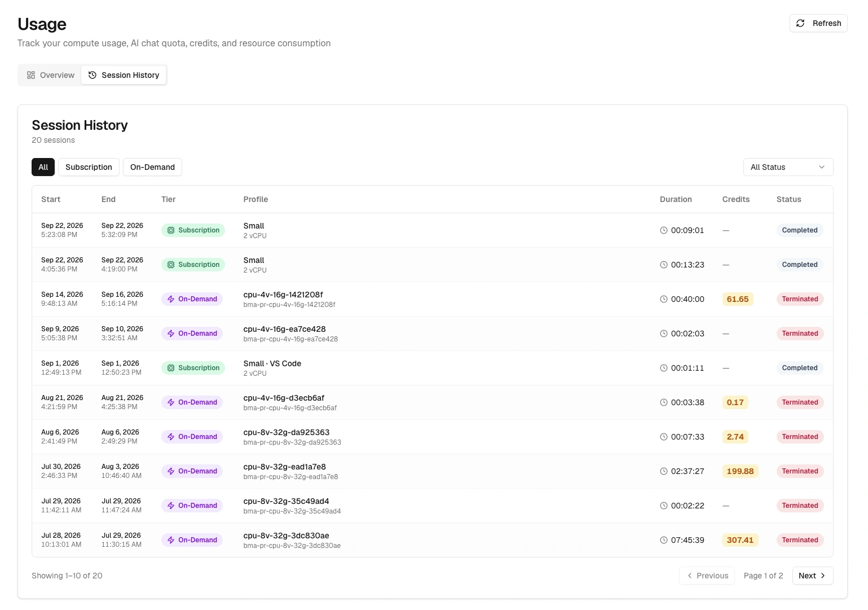The width and height of the screenshot is (868, 610).
Task: Click clock icon beside duration 00:09:01
Action: (x=664, y=230)
